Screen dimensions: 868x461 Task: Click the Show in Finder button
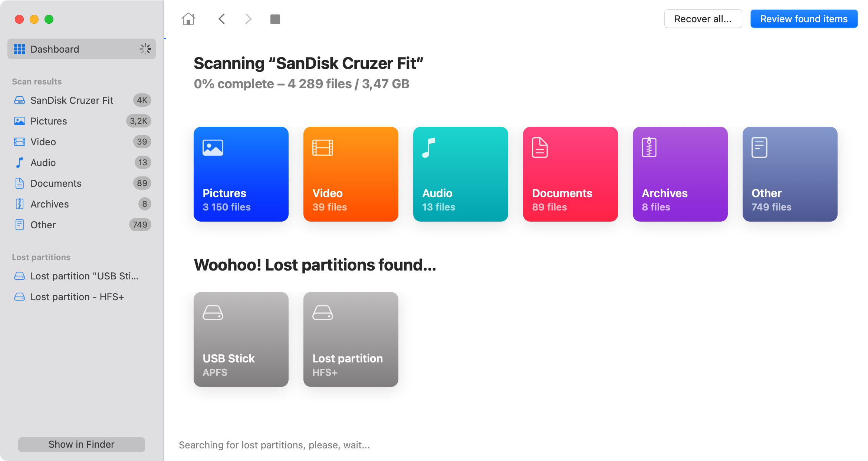(x=82, y=444)
